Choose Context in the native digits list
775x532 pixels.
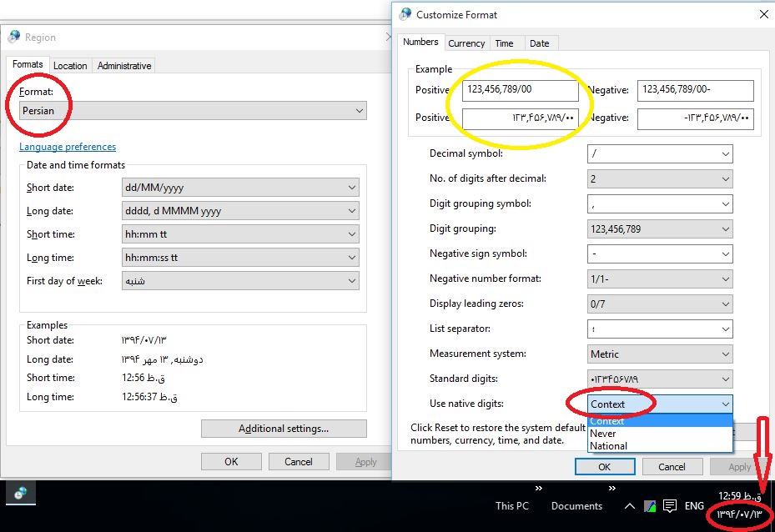click(x=661, y=421)
